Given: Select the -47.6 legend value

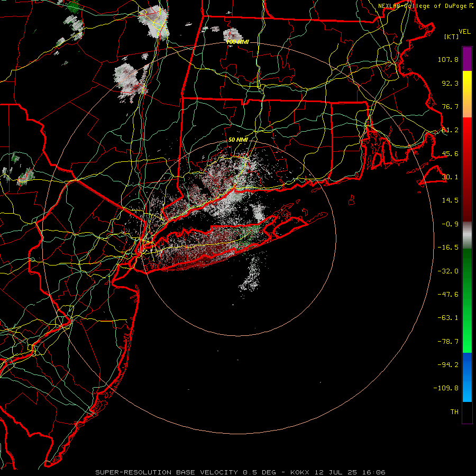Looking at the screenshot, I should 448,295.
